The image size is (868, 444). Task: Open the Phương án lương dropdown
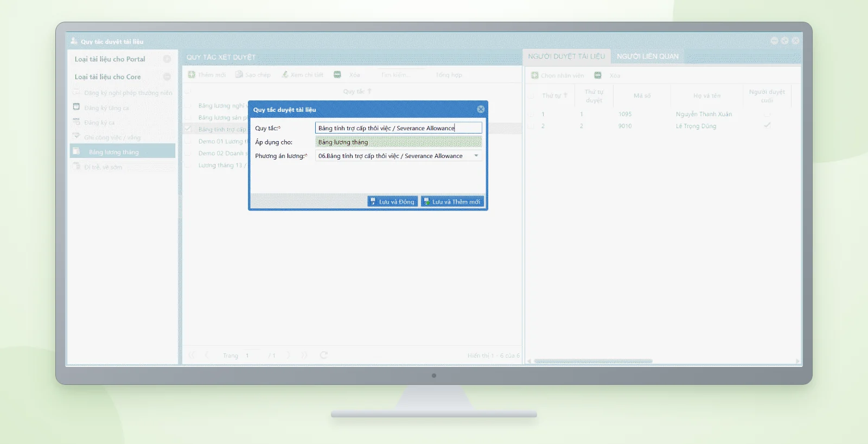[x=476, y=156]
